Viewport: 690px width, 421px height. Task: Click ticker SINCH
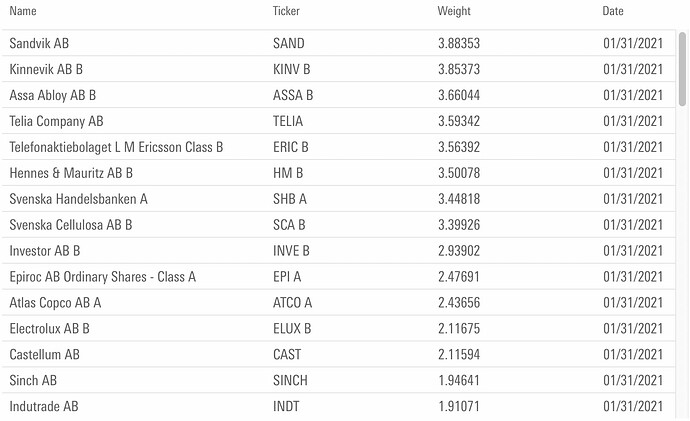[290, 381]
